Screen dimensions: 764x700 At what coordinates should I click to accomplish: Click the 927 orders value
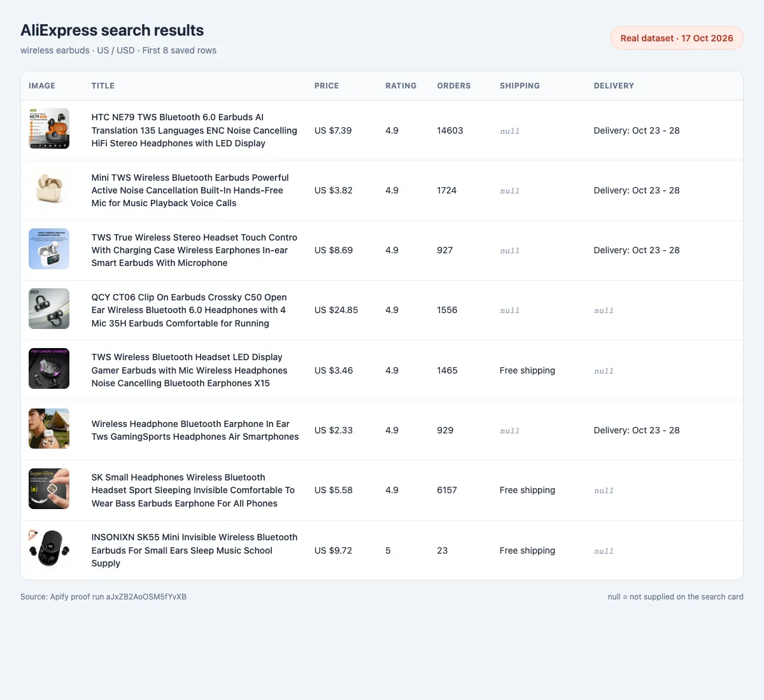(445, 250)
